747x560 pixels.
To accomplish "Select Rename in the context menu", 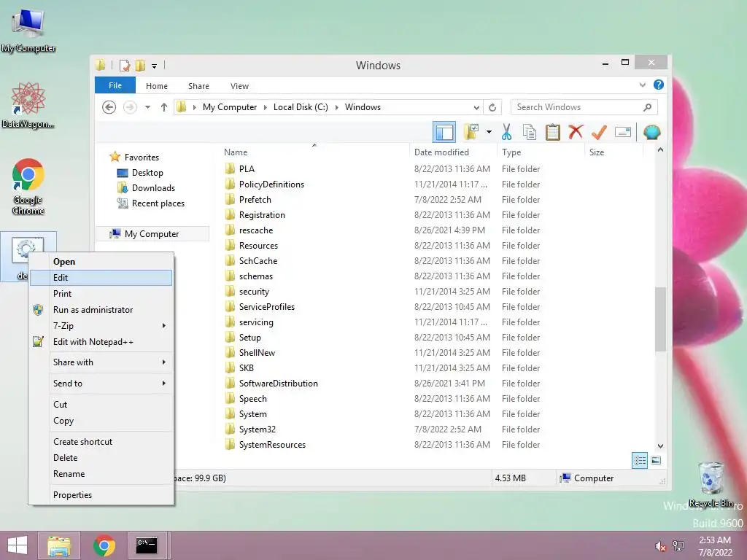I will point(101,474).
